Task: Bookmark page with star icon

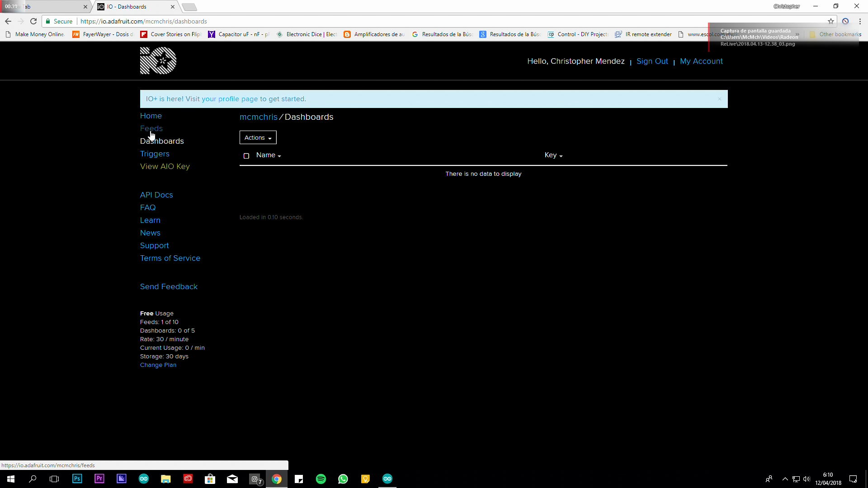Action: coord(831,21)
